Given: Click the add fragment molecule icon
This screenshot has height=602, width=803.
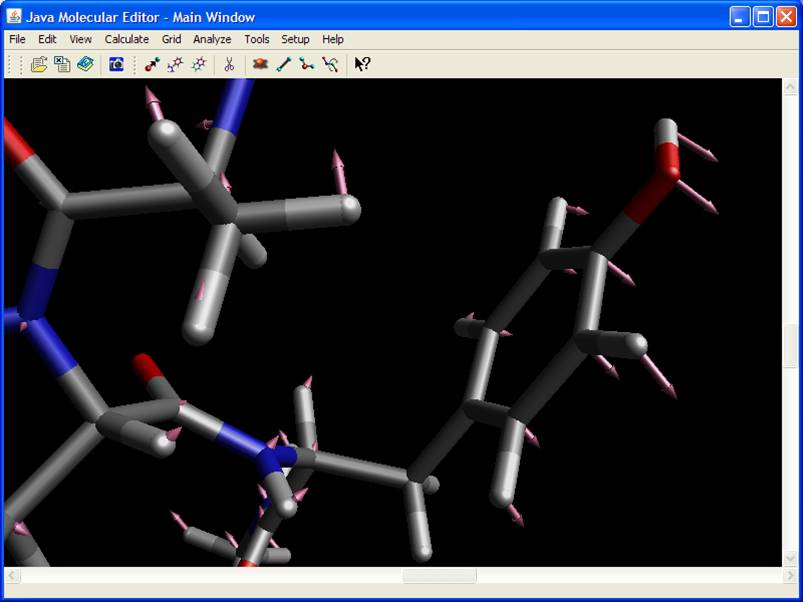Looking at the screenshot, I should pos(175,64).
